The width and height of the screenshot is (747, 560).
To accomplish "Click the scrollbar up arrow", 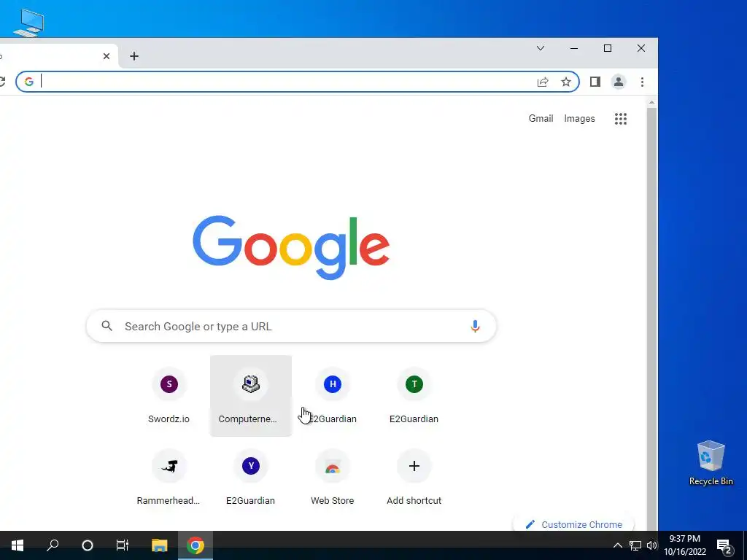I will 651,102.
